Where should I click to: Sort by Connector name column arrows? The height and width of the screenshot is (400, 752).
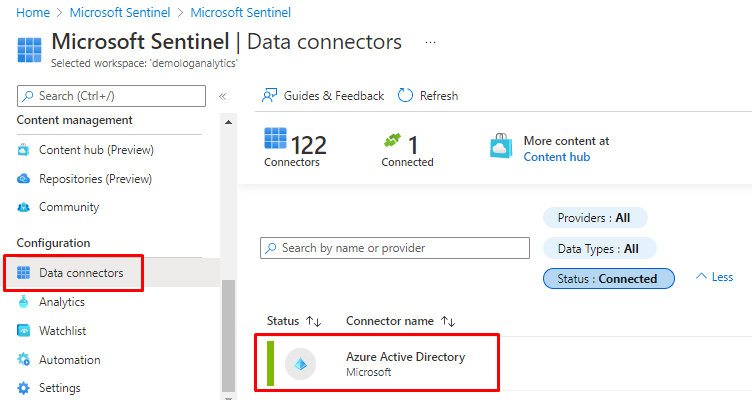click(448, 321)
